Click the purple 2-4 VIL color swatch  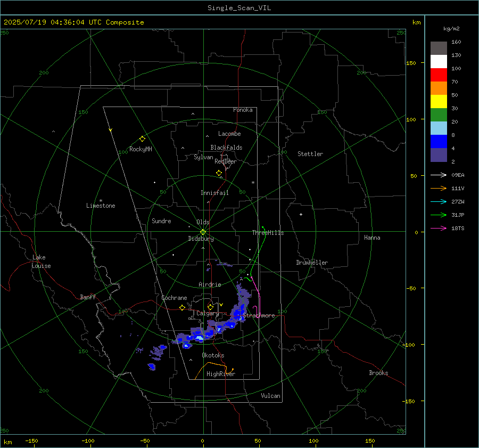click(x=439, y=154)
